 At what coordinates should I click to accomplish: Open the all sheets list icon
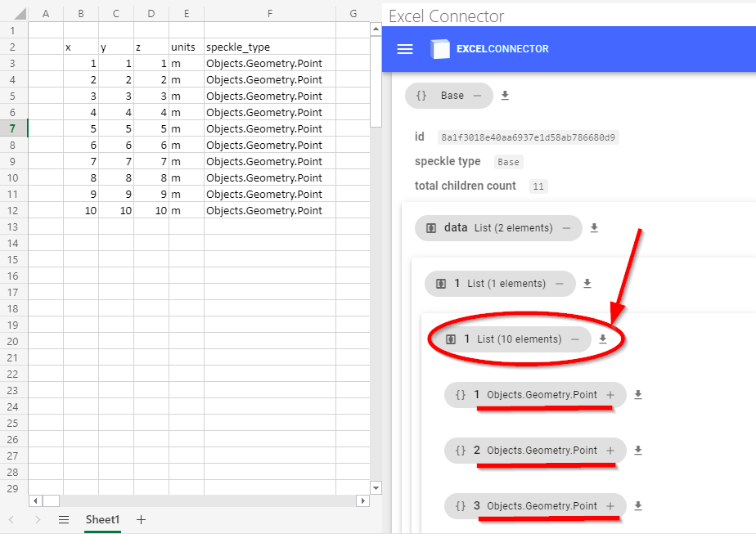pyautogui.click(x=64, y=519)
